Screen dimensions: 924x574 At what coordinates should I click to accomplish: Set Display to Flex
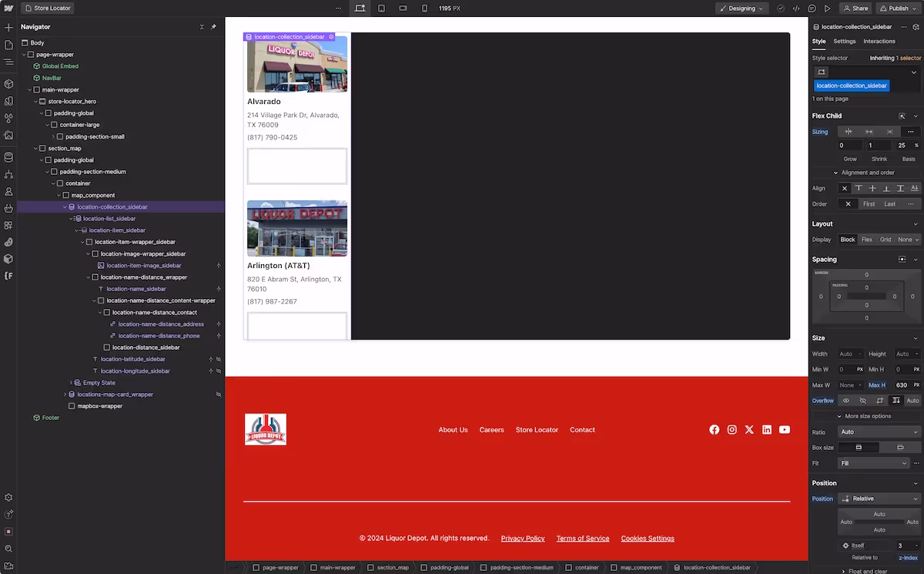pos(867,240)
